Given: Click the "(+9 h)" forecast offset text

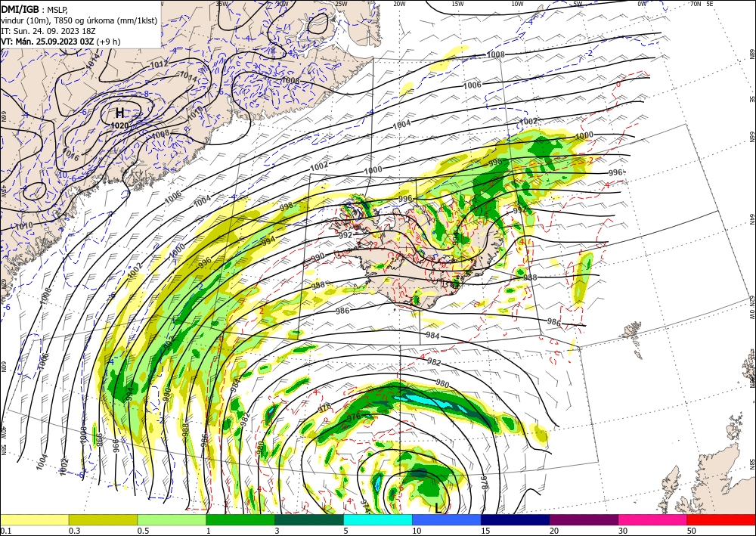Looking at the screenshot, I should click(108, 42).
